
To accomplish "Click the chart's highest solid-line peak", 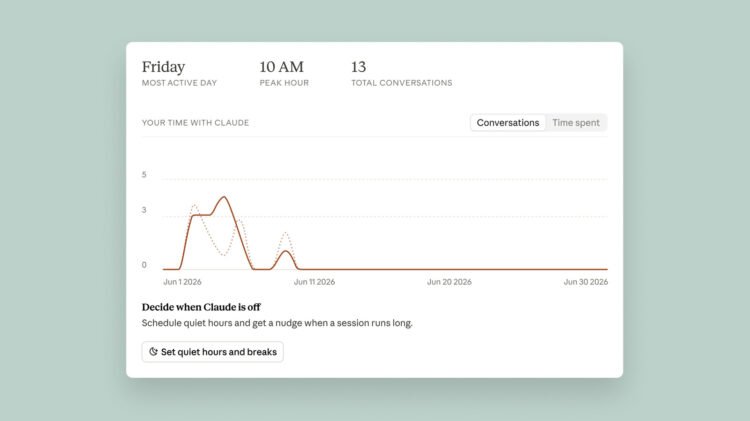I will point(223,197).
